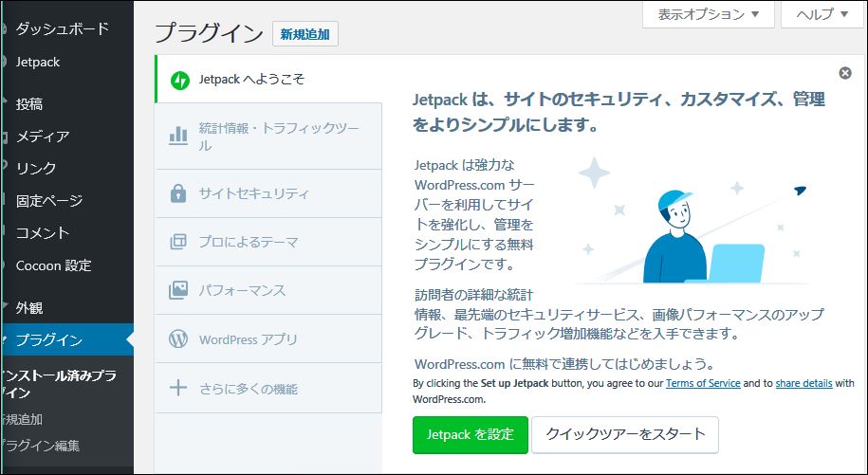
Task: Open the さらに多くの機能 tab
Action: (x=268, y=388)
